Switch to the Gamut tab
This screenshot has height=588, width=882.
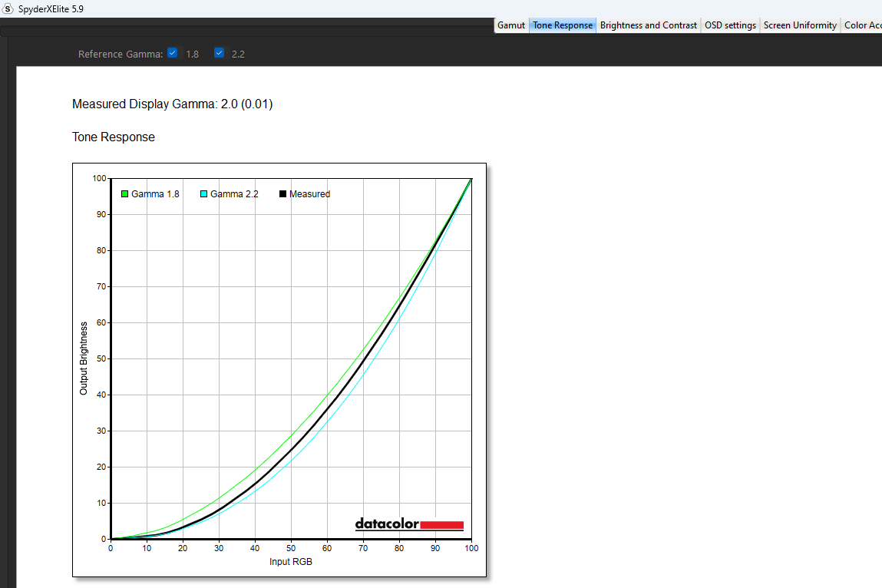(x=511, y=25)
